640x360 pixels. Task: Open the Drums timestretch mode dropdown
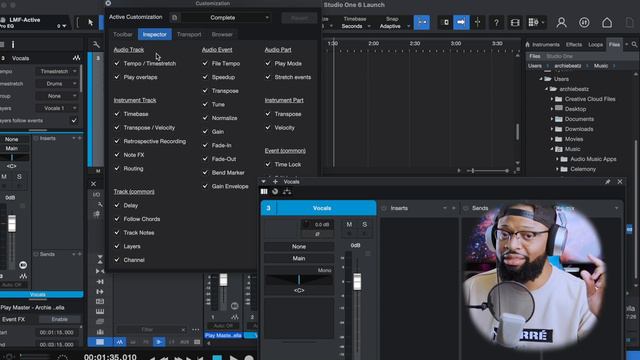[56, 84]
